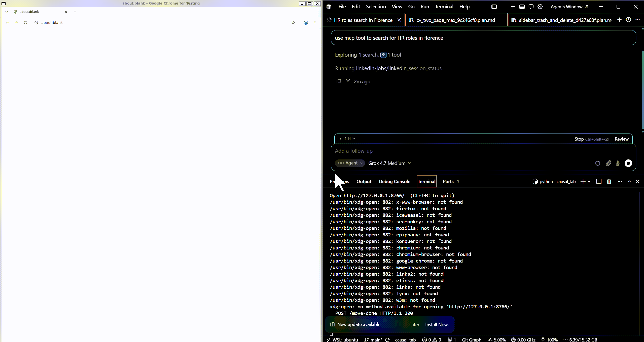The image size is (644, 342).
Task: Open Chrome three-dot menu
Action: (x=315, y=23)
